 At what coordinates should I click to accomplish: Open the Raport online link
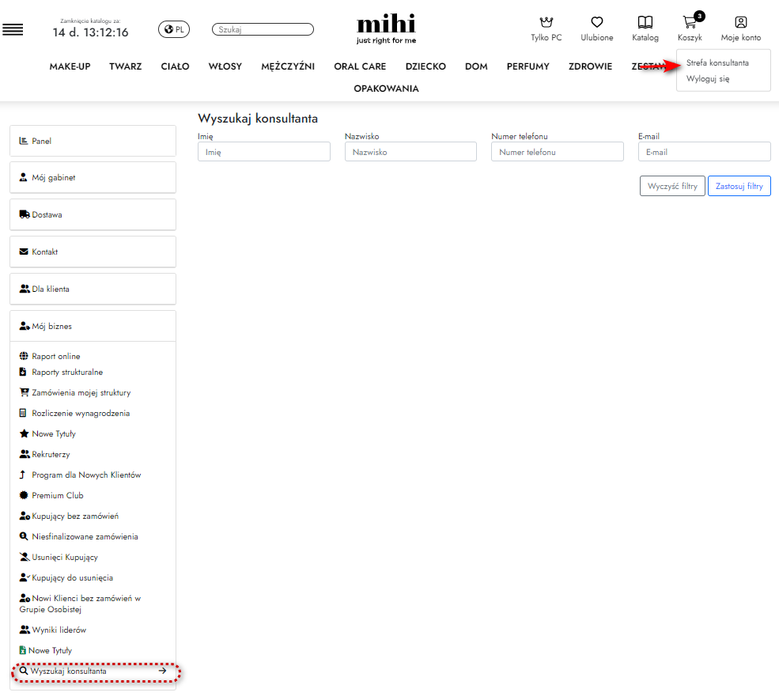pos(55,356)
